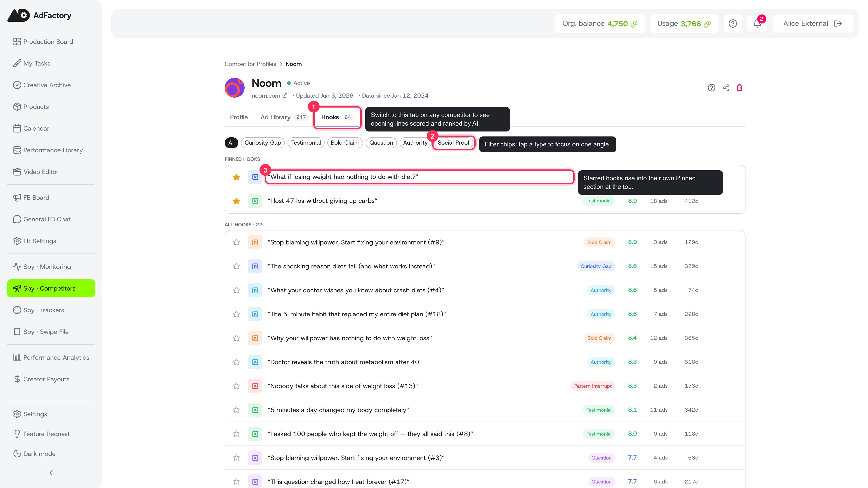
Task: Open Performance Library
Action: (51, 150)
